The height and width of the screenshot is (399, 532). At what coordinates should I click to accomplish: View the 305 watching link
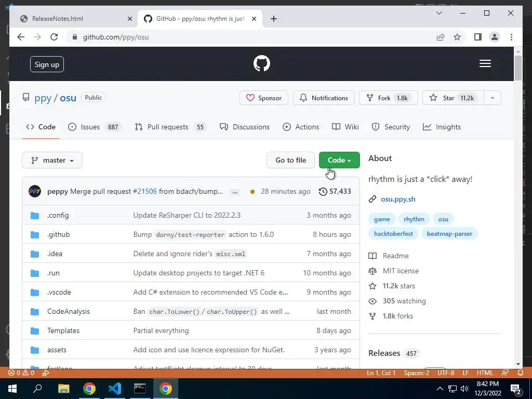pos(404,301)
